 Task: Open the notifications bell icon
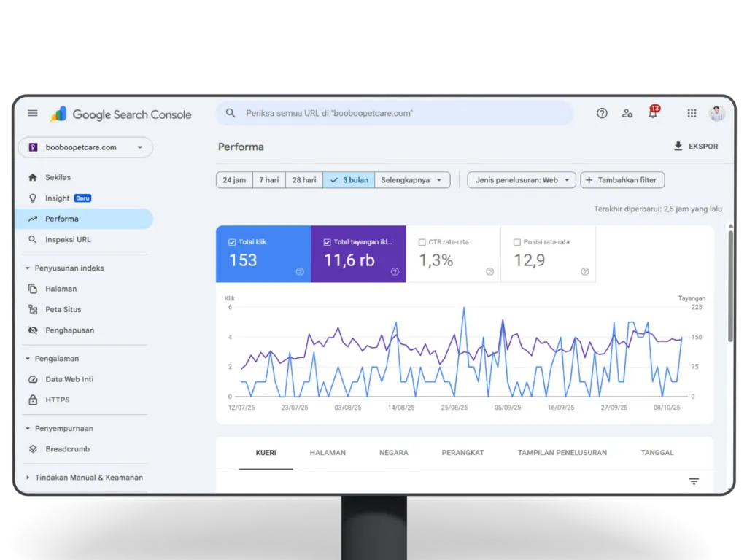pyautogui.click(x=653, y=114)
